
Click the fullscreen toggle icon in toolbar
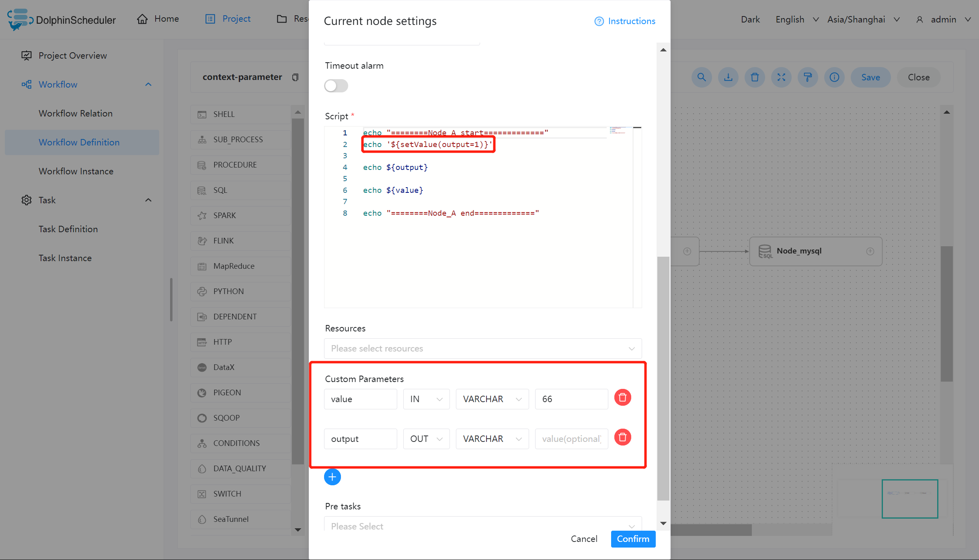click(x=781, y=77)
